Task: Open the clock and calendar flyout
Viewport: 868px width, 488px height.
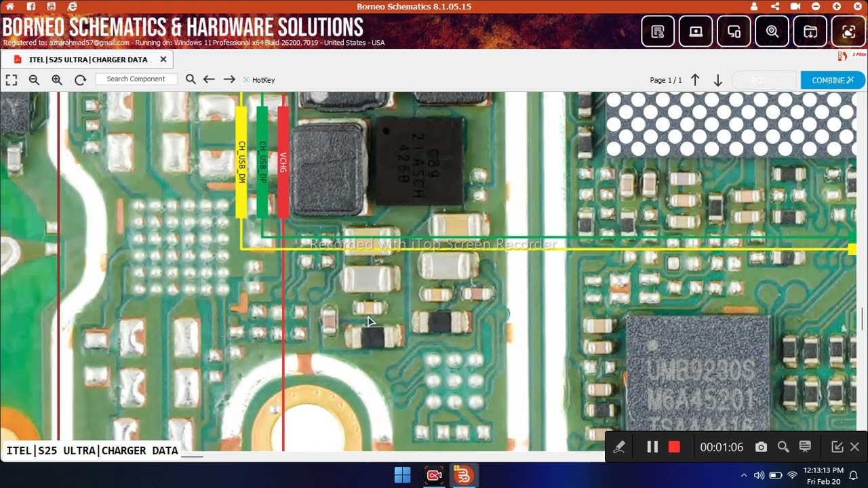Action: coord(824,475)
